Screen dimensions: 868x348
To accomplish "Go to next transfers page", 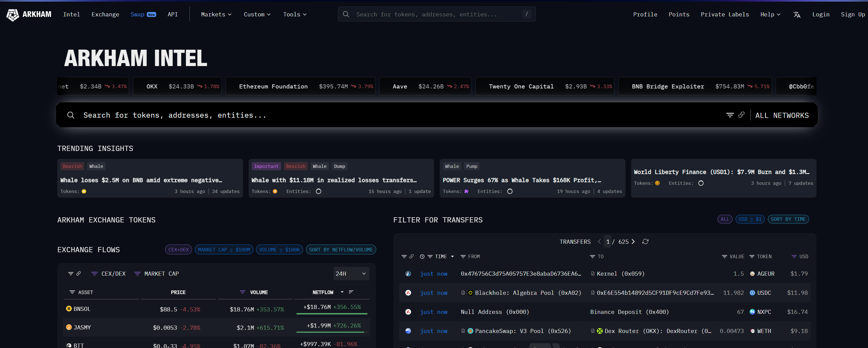I will click(634, 242).
